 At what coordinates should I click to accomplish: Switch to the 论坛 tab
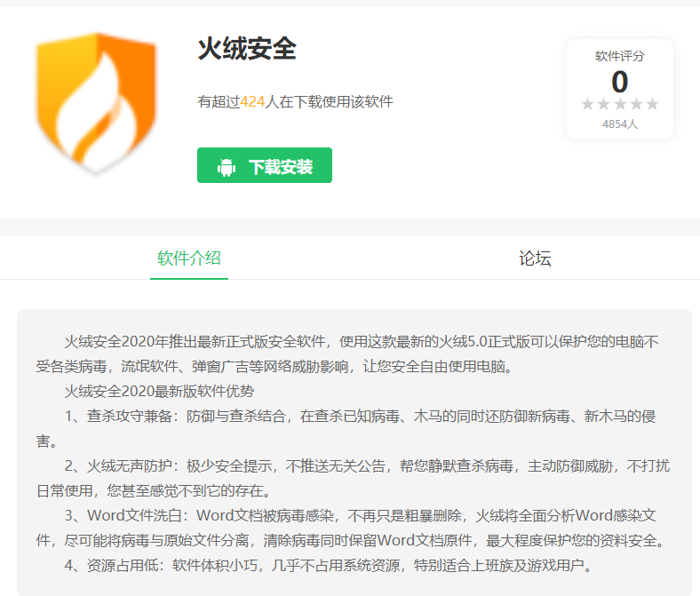pos(535,258)
